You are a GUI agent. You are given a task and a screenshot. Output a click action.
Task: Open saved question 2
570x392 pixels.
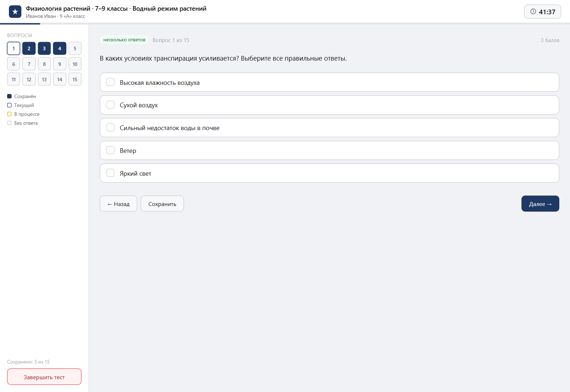[x=29, y=48]
